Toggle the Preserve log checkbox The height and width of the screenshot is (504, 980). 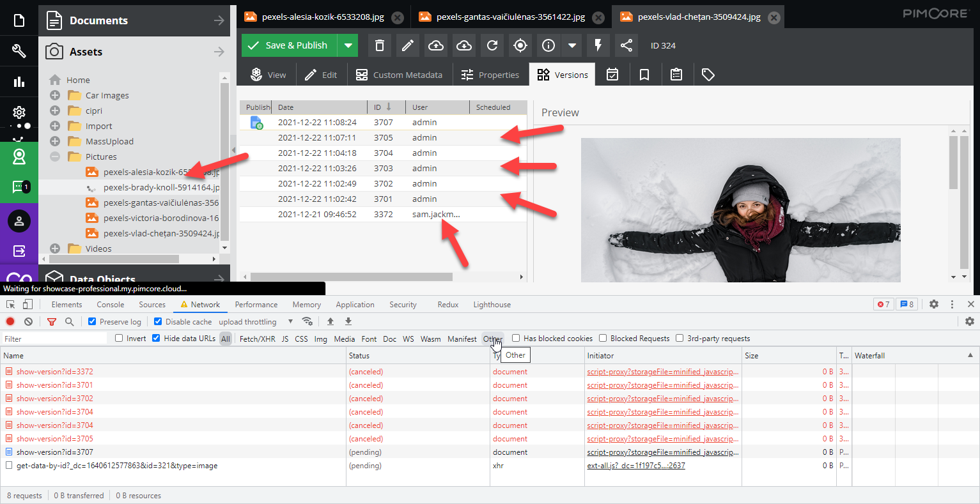[92, 321]
